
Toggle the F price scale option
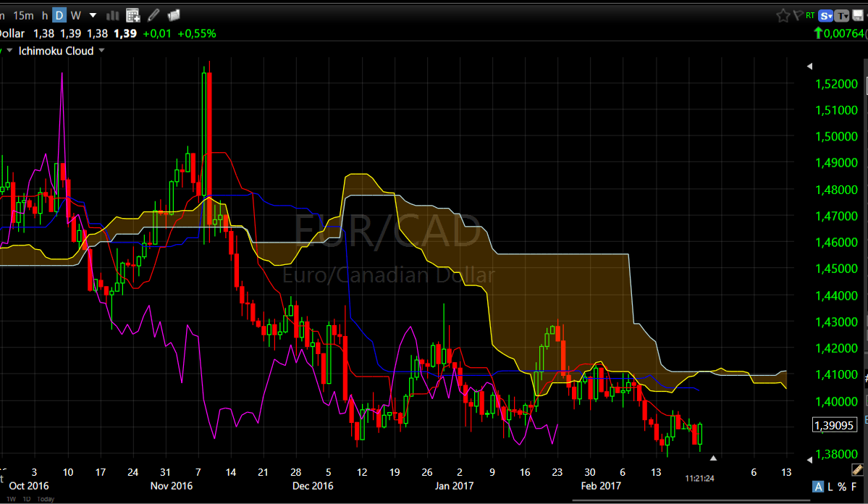[x=854, y=487]
